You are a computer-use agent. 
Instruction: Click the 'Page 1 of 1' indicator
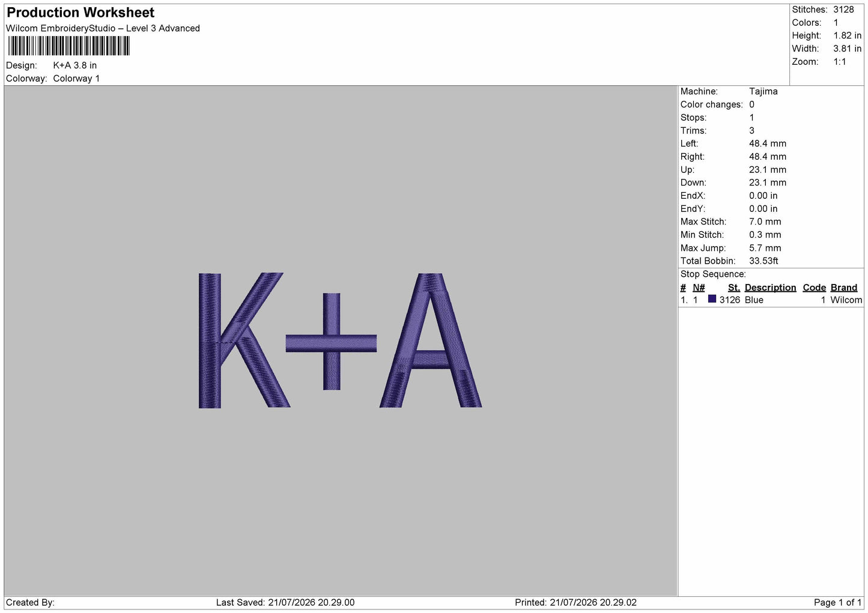tap(837, 603)
